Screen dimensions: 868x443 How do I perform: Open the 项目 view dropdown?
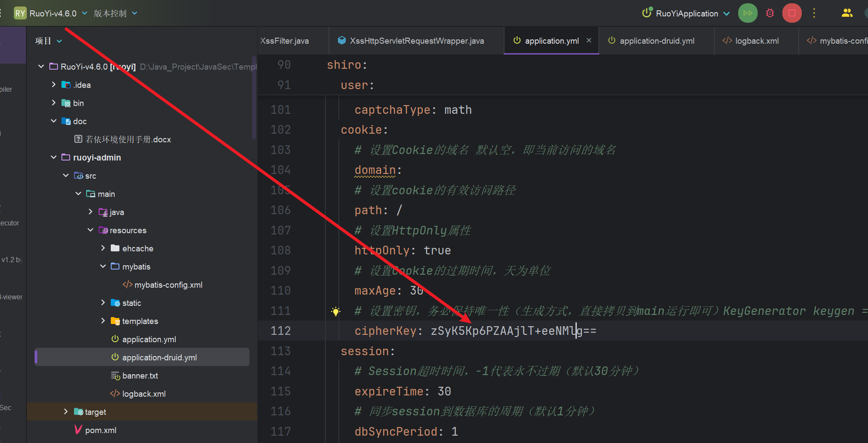coord(48,41)
